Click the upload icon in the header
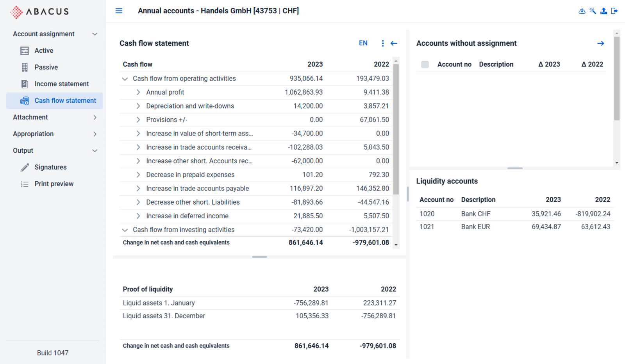Screen dimensions: 625x364 [604, 11]
